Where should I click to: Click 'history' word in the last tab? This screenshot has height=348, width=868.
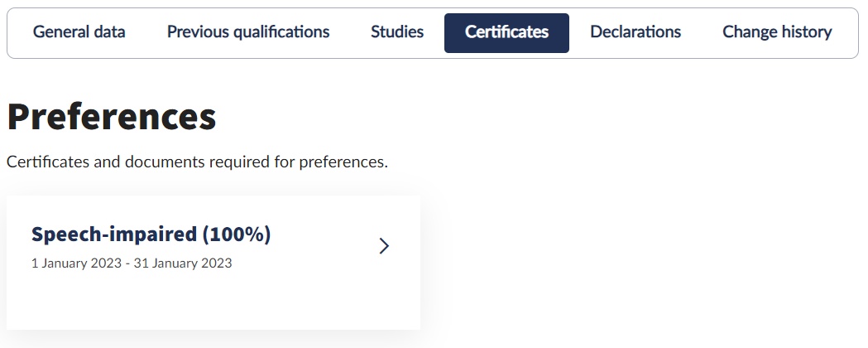point(805,32)
